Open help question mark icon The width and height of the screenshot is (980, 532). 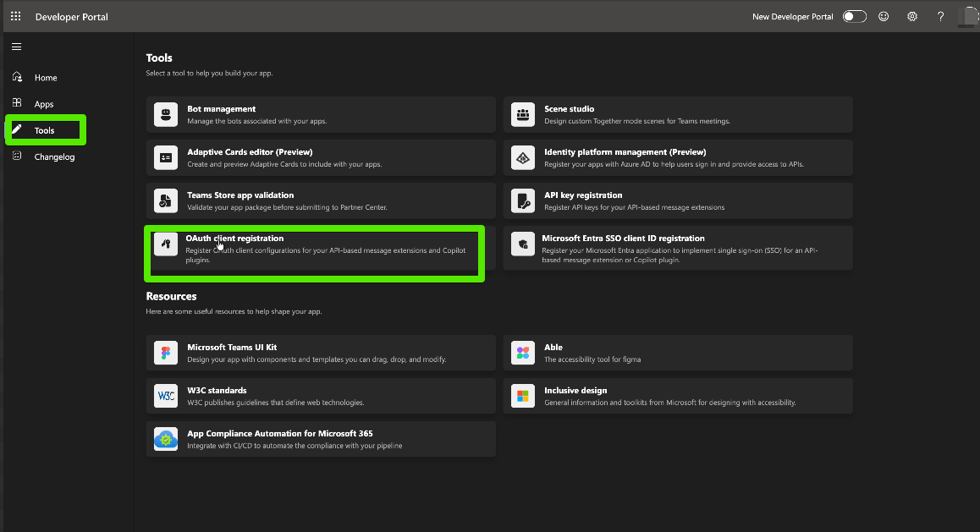pyautogui.click(x=940, y=16)
